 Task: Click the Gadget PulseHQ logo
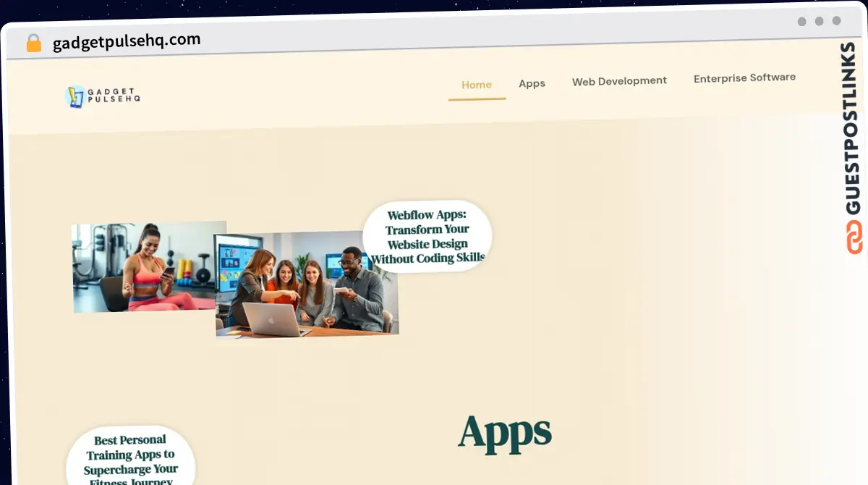(103, 97)
